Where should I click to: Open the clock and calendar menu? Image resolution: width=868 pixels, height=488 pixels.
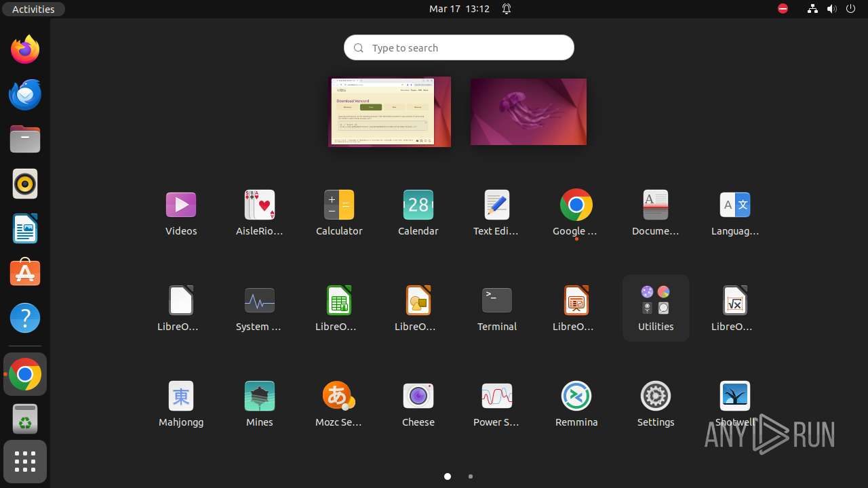point(459,9)
